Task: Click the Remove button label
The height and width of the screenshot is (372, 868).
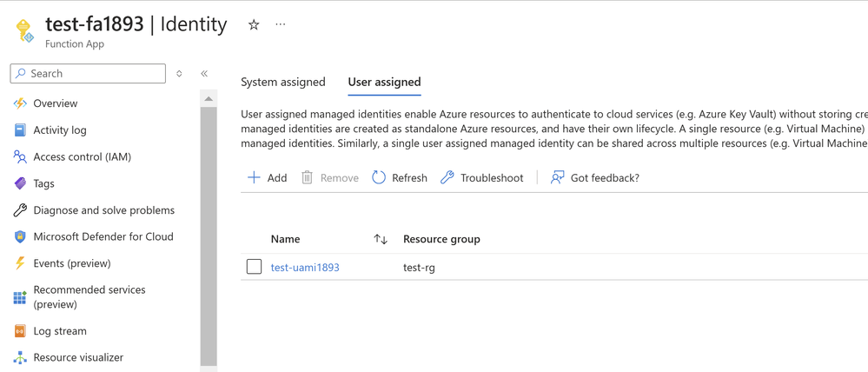Action: pos(340,177)
